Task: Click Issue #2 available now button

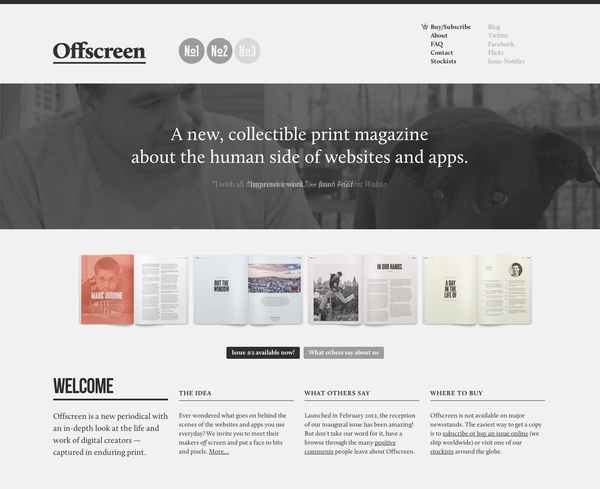Action: tap(263, 353)
